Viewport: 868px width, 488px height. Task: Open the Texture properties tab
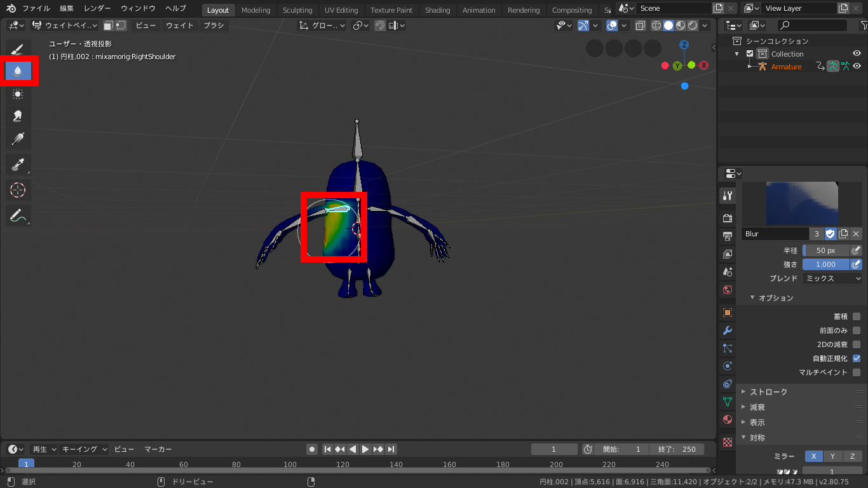(728, 442)
